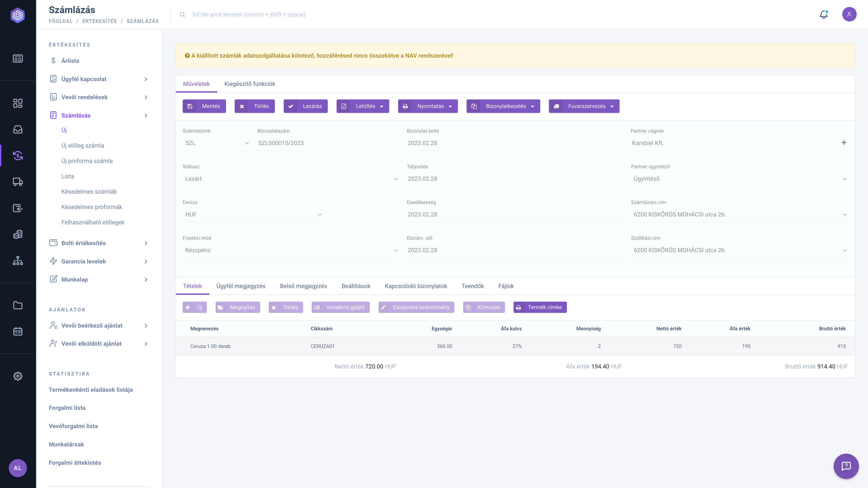Open the Fizetési mód Készpénz dropdown
The height and width of the screenshot is (488, 868).
291,250
